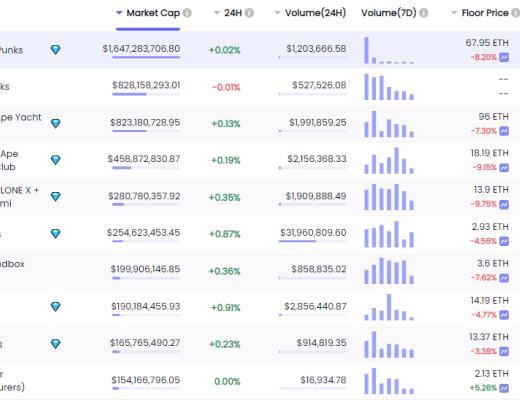Click floor price 67.95 ETH
Image resolution: width=520 pixels, height=400 pixels.
click(x=487, y=43)
